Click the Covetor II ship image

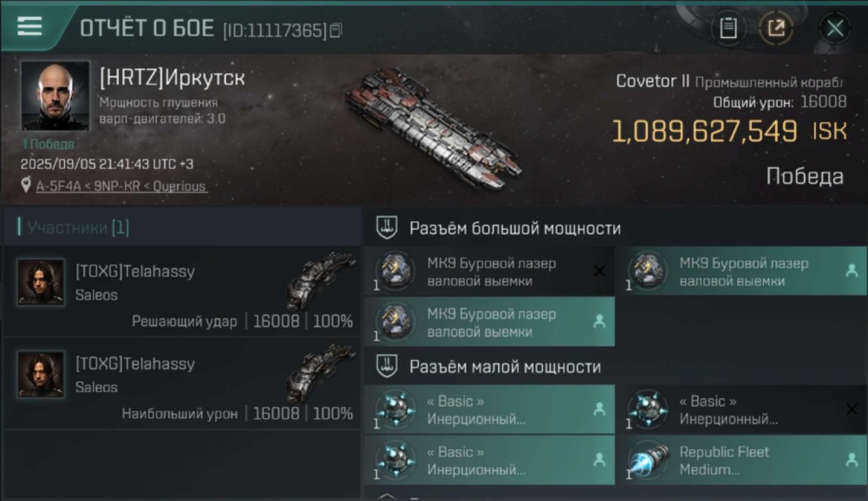(434, 128)
